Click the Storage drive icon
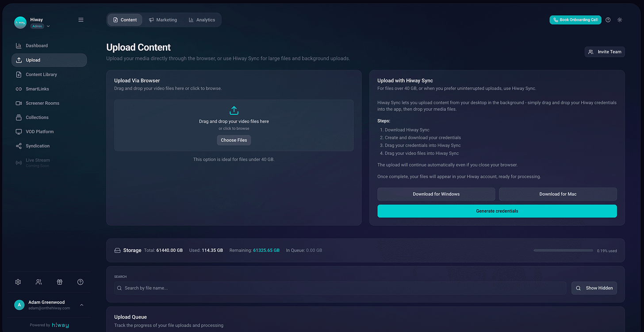644x332 pixels. coord(118,251)
